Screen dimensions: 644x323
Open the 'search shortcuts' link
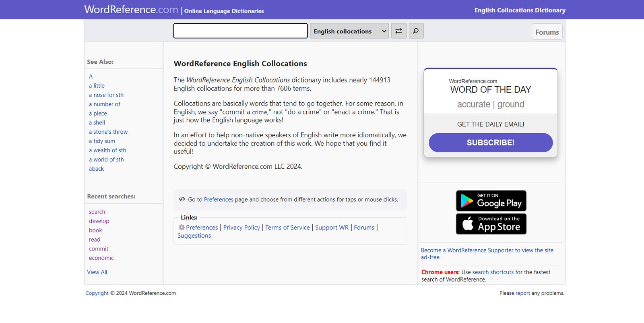pos(493,272)
